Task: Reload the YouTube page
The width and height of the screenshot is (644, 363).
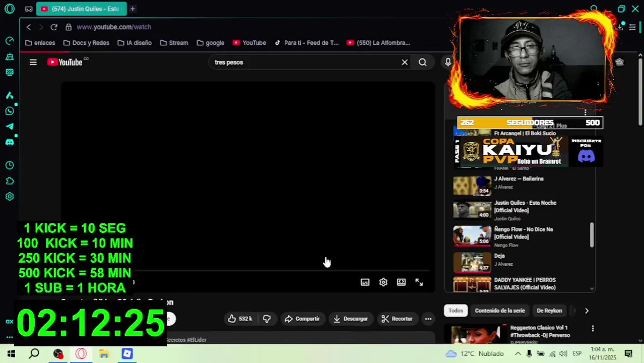Action: coord(54,27)
